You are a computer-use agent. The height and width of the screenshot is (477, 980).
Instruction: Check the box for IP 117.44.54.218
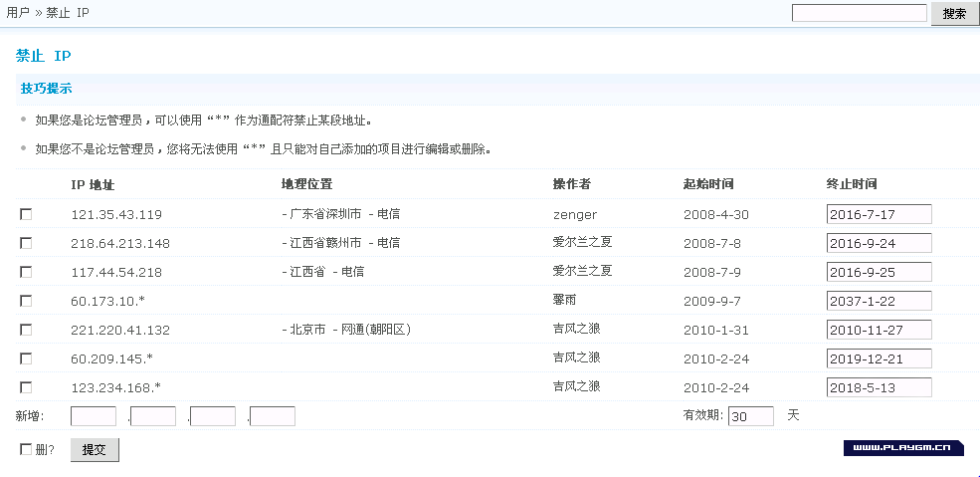click(x=26, y=272)
